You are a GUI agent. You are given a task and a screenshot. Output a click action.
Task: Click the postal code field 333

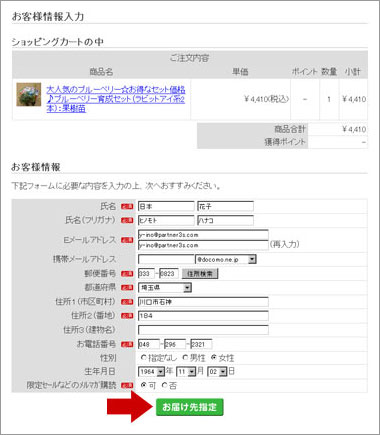click(146, 274)
